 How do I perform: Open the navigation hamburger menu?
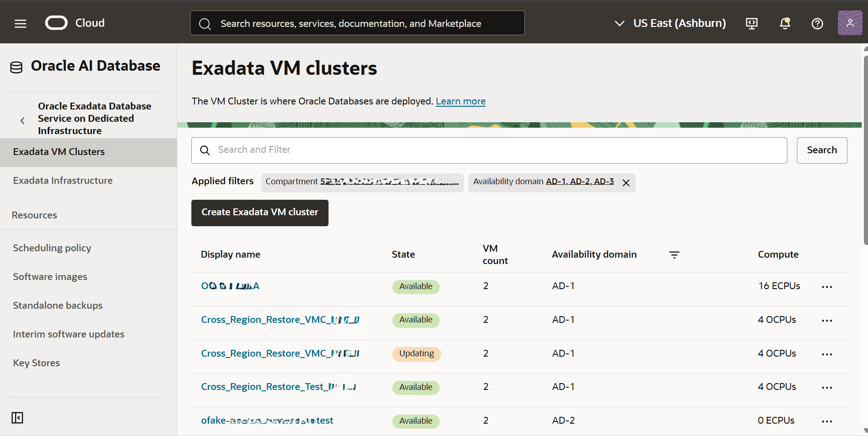coord(20,23)
